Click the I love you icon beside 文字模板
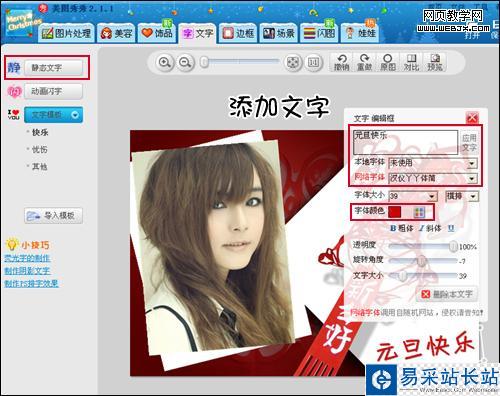The width and height of the screenshot is (500, 396). (14, 114)
